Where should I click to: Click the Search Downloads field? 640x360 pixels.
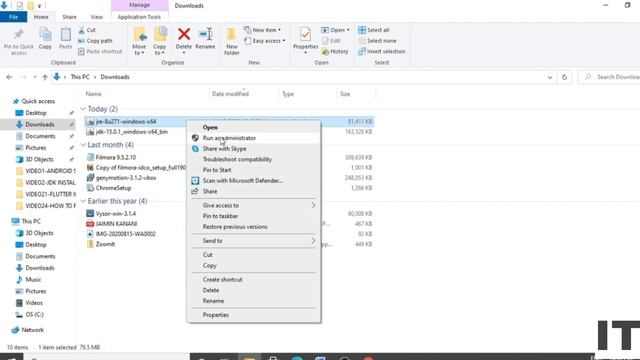610,77
